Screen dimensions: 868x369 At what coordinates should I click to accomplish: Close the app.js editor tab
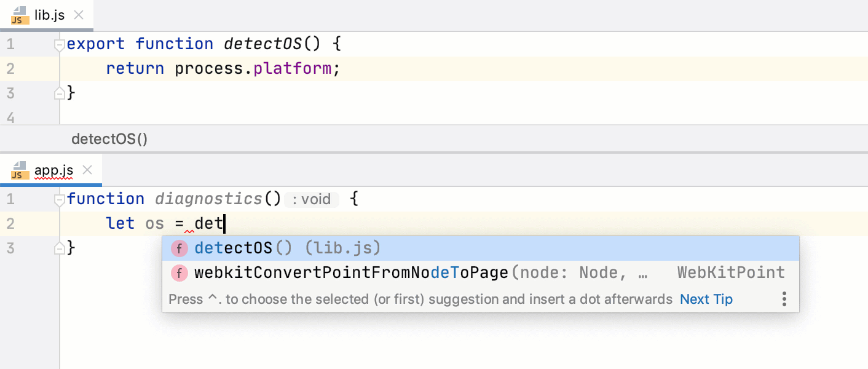pos(87,170)
